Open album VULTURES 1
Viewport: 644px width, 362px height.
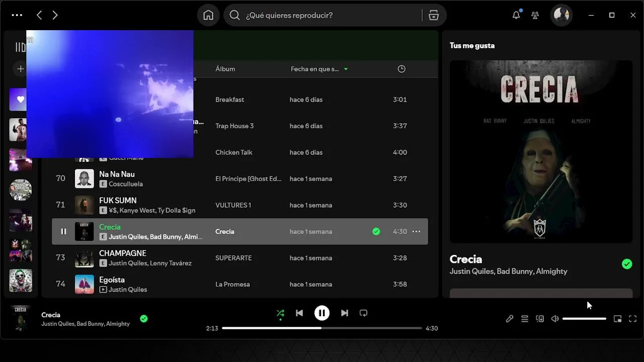233,205
